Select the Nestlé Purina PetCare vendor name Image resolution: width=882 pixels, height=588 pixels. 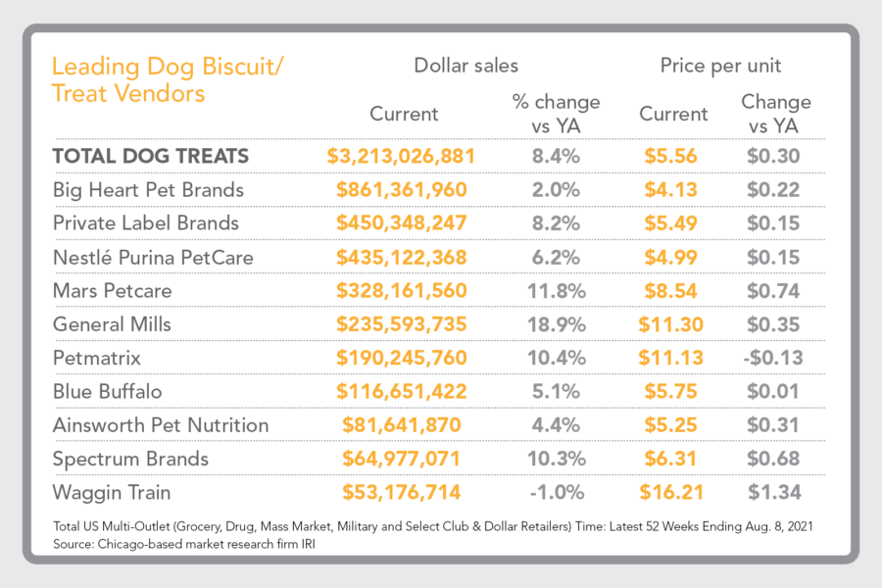tap(154, 257)
